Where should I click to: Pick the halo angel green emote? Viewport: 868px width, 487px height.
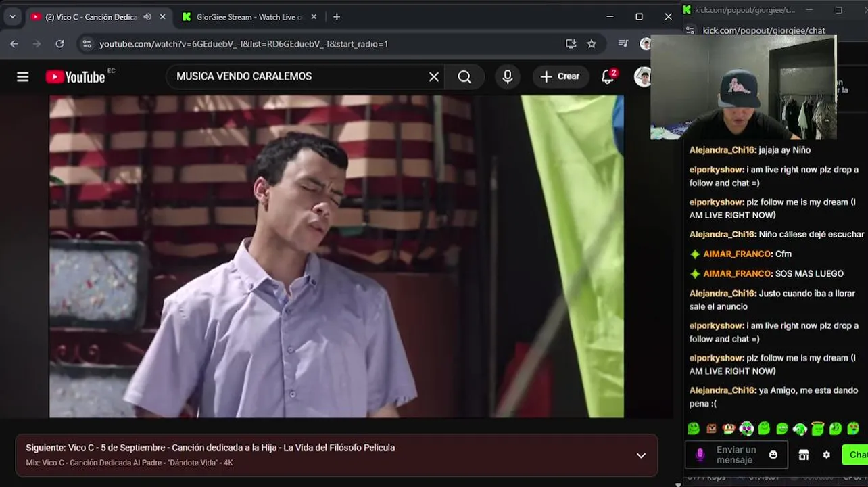[x=817, y=428]
